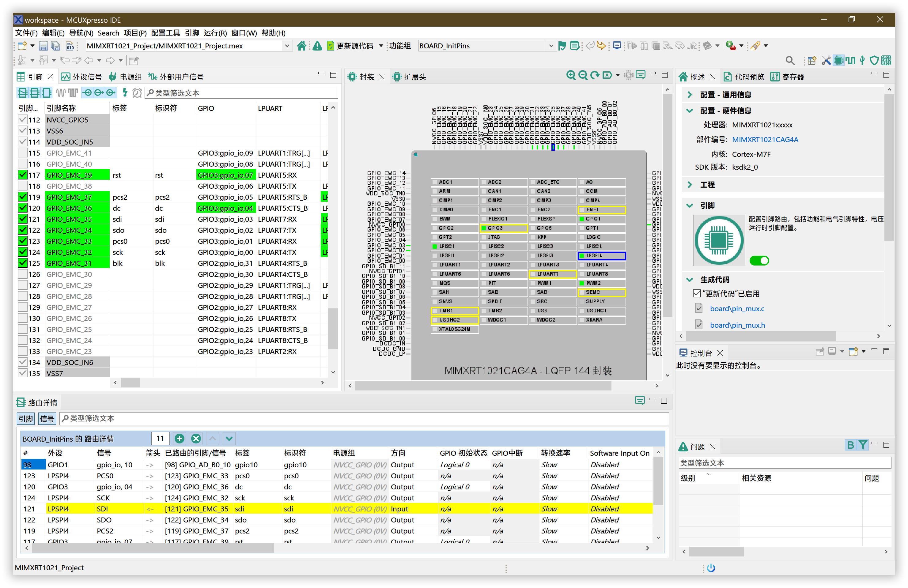Expand the 工程 section
This screenshot has height=588, width=908.
tap(690, 185)
